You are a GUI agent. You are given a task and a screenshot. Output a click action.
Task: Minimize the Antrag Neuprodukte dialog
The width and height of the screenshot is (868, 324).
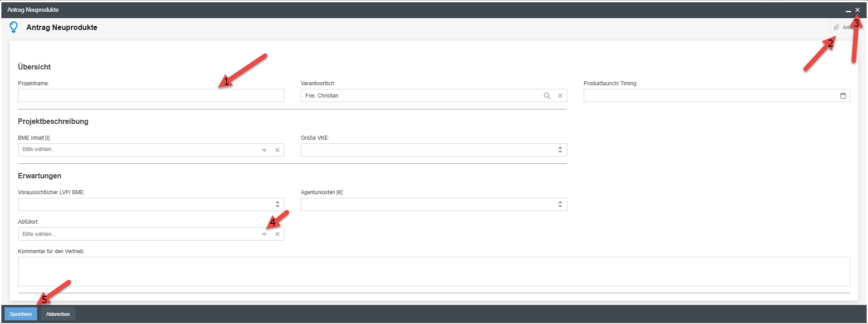pyautogui.click(x=848, y=10)
